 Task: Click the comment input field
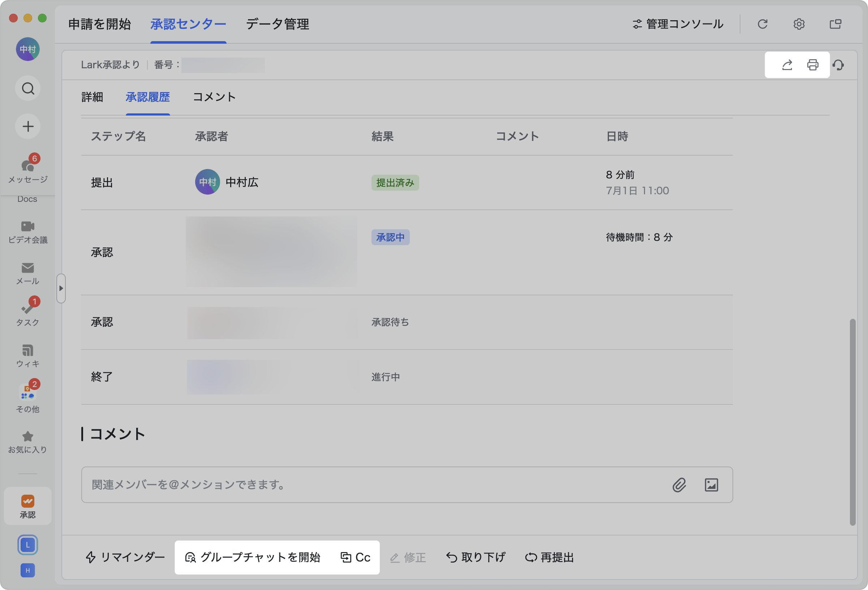[374, 485]
